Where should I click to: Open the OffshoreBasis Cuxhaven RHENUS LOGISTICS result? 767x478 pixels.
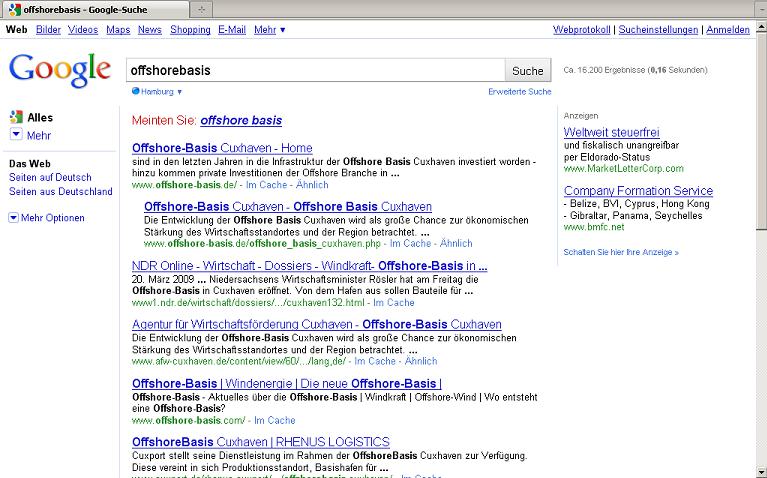click(261, 442)
